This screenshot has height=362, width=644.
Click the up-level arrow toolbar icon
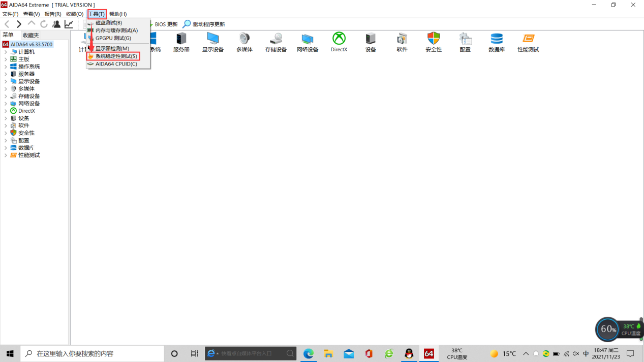pos(32,24)
